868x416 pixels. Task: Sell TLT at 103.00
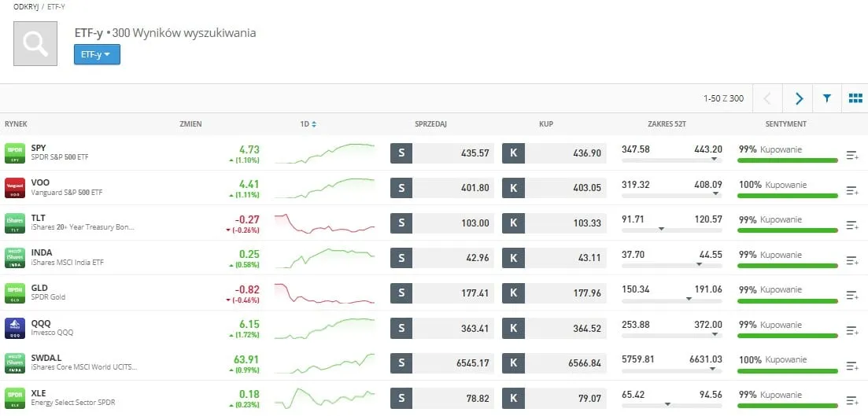[x=442, y=223]
